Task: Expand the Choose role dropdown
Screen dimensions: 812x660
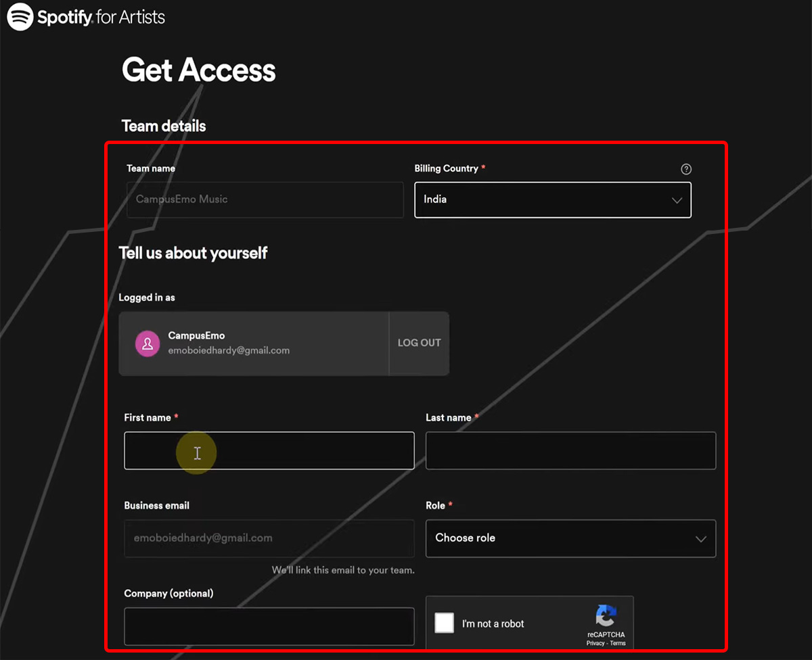Action: click(x=570, y=538)
